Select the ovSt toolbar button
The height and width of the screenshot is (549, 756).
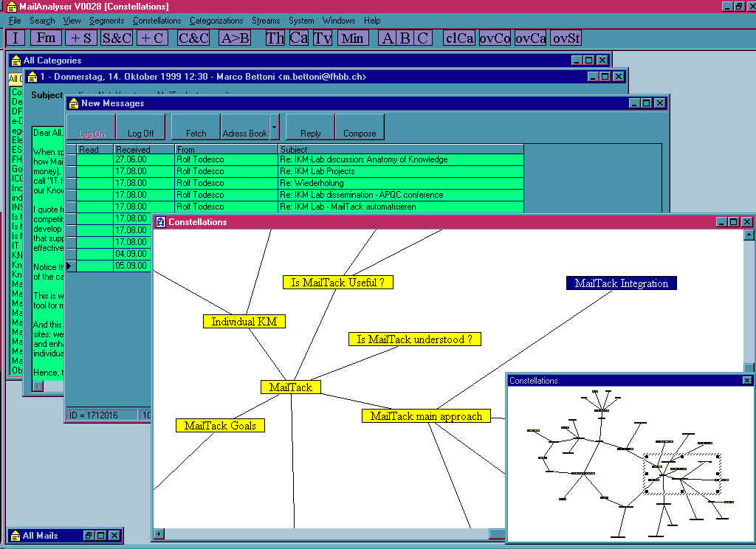(566, 38)
